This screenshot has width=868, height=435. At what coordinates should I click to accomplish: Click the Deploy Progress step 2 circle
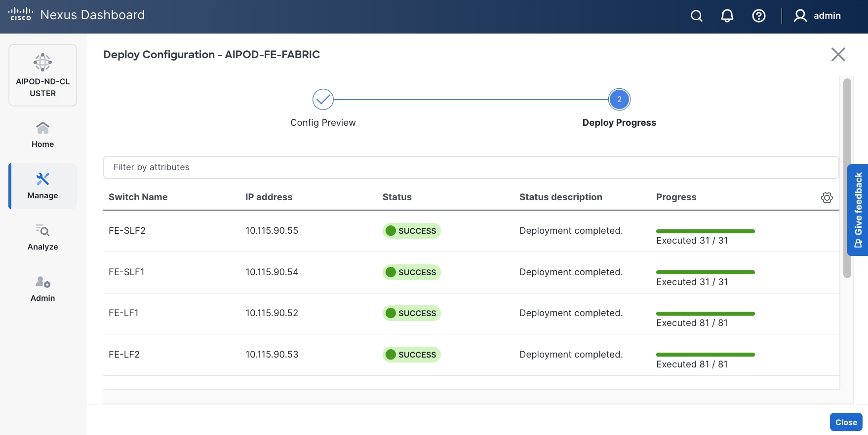(x=619, y=100)
